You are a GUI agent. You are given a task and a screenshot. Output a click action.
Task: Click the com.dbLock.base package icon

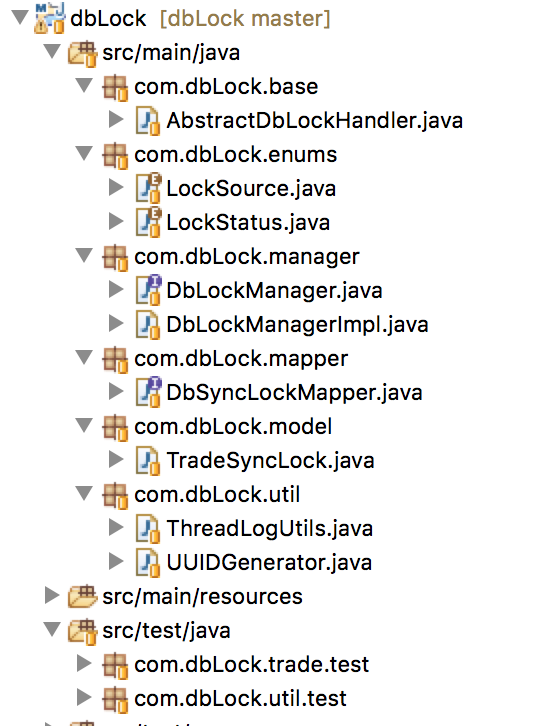tap(115, 88)
